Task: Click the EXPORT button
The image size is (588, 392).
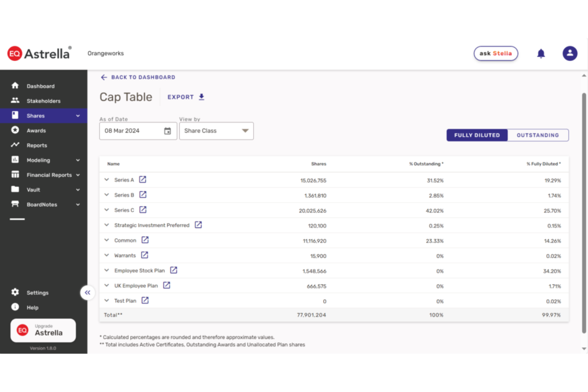Action: (x=186, y=97)
